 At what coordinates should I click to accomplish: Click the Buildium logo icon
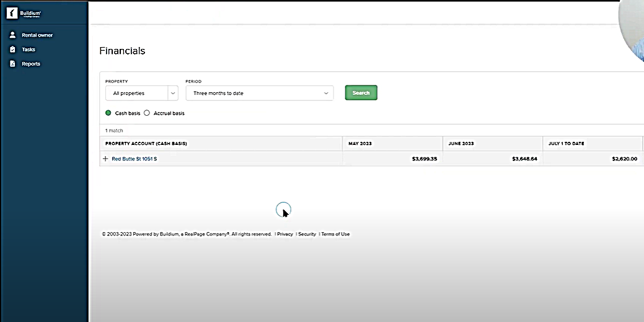click(x=12, y=13)
